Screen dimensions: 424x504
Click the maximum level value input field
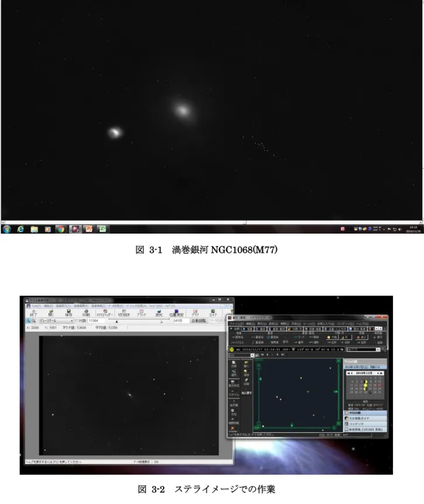point(180,321)
